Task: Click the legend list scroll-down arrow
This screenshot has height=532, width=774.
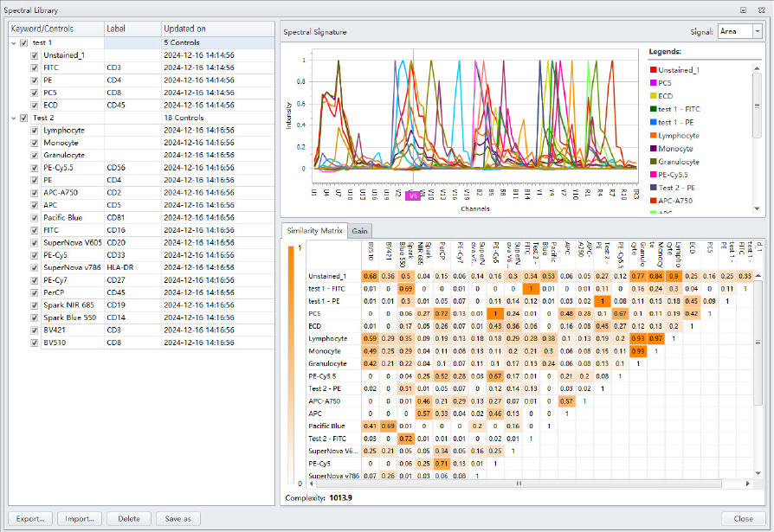Action: (x=758, y=208)
